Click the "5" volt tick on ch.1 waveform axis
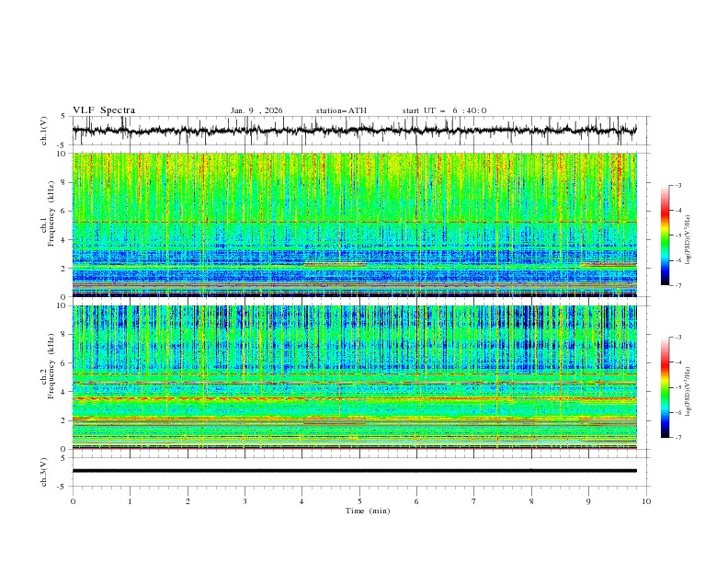 click(63, 116)
